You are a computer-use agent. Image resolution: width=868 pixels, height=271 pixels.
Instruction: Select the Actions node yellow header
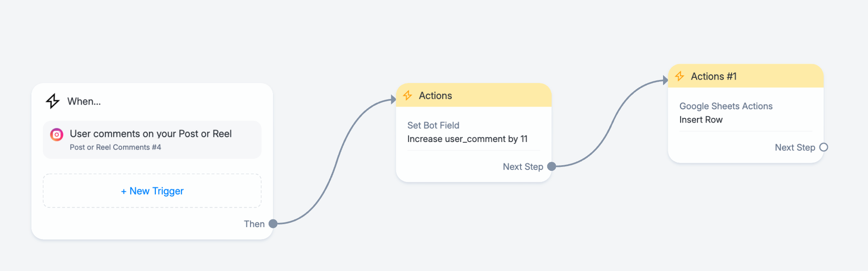474,95
